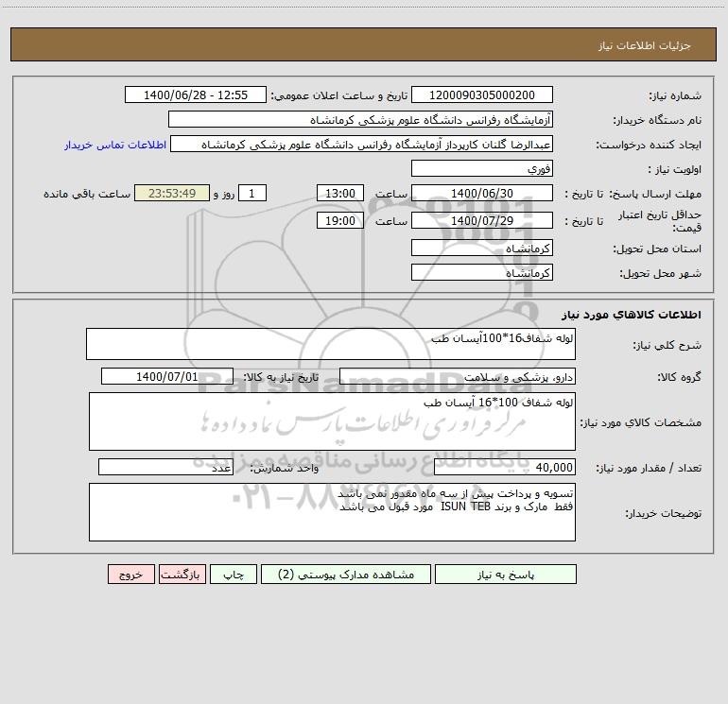728x704 pixels.
Task: Click the 'چاپ' print button
Action: tap(234, 574)
